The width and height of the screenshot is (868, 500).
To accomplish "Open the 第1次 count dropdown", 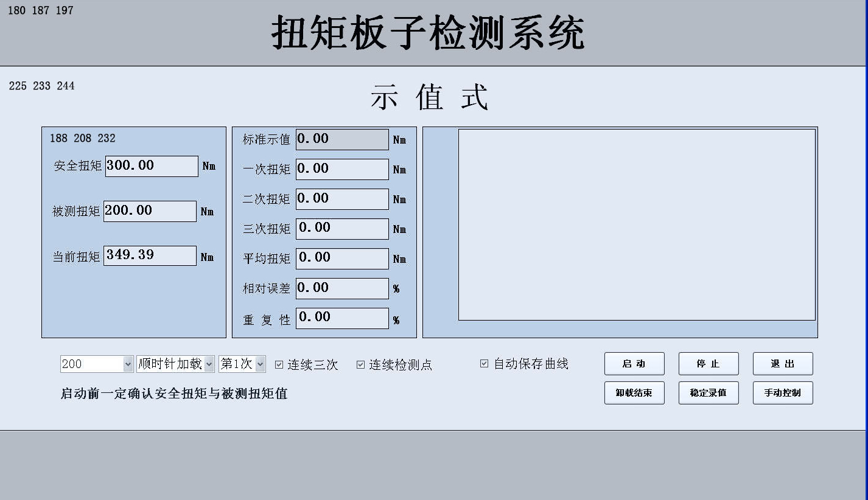I will click(x=260, y=364).
